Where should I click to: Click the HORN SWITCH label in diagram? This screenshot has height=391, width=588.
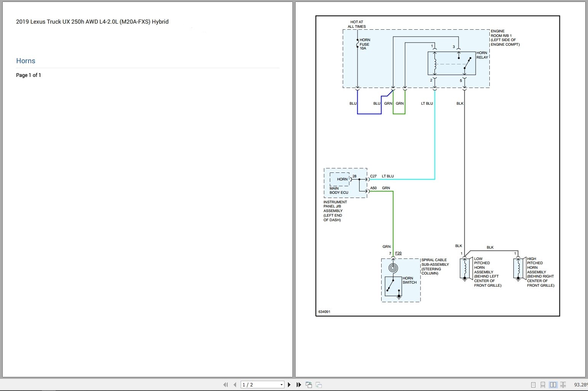pyautogui.click(x=409, y=280)
